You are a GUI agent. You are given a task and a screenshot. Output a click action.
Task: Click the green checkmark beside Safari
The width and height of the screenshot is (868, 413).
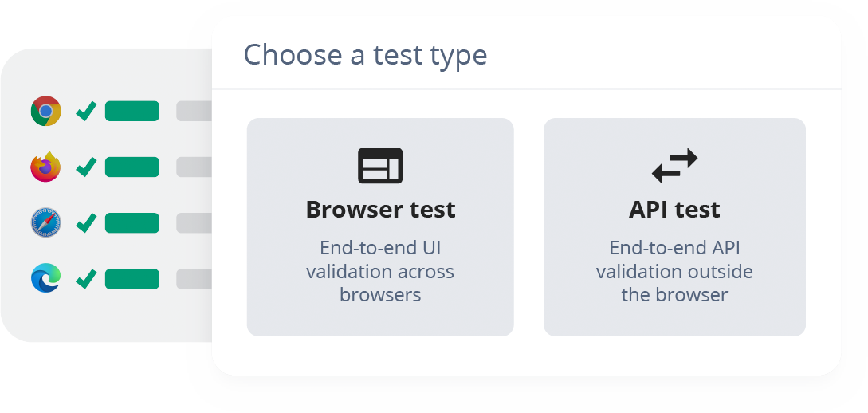(86, 222)
